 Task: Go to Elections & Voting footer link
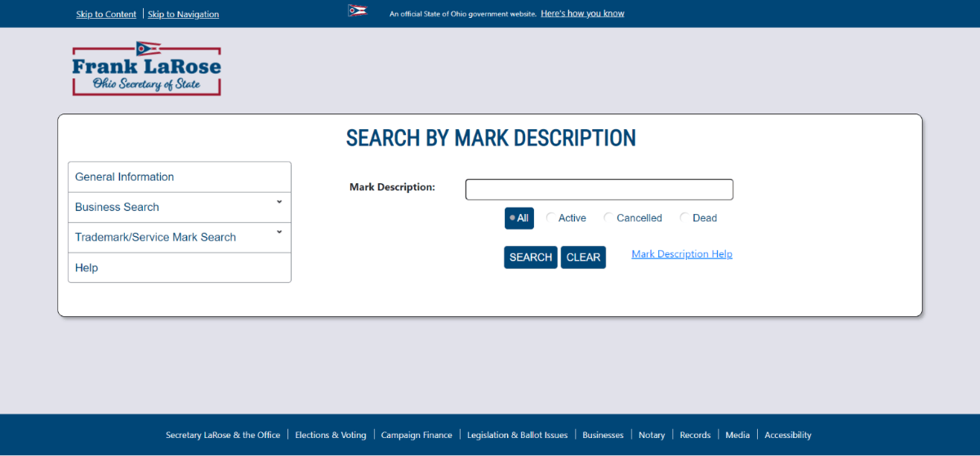[x=331, y=435]
